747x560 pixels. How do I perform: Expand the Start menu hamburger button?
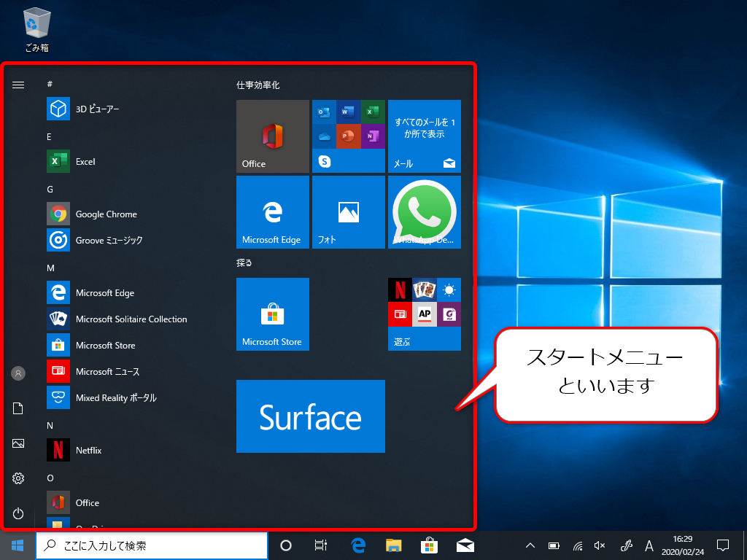point(18,85)
